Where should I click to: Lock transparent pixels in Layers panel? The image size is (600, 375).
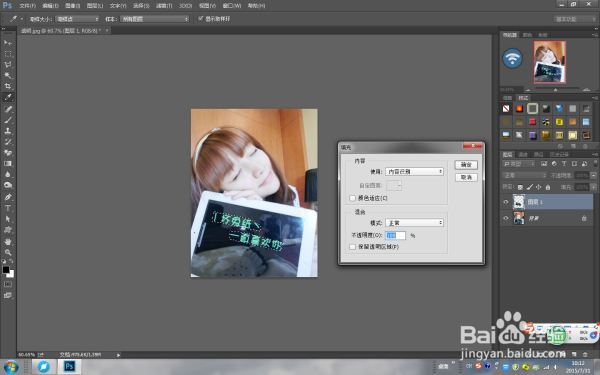520,187
